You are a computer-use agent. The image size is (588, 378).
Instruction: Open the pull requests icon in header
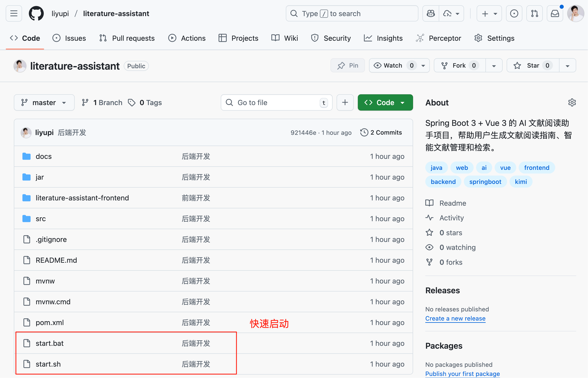[534, 13]
